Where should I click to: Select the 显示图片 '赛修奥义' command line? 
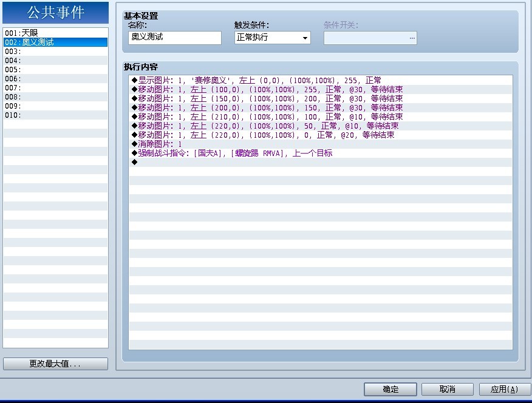320,80
